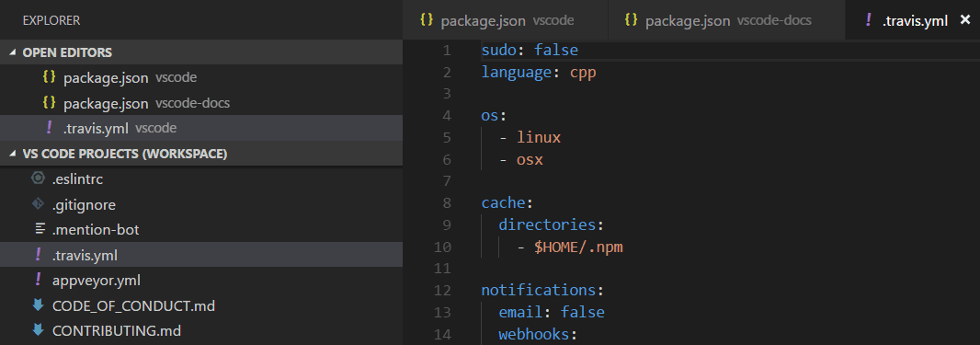980x345 pixels.
Task: Open .eslintrc file
Action: click(x=201, y=178)
